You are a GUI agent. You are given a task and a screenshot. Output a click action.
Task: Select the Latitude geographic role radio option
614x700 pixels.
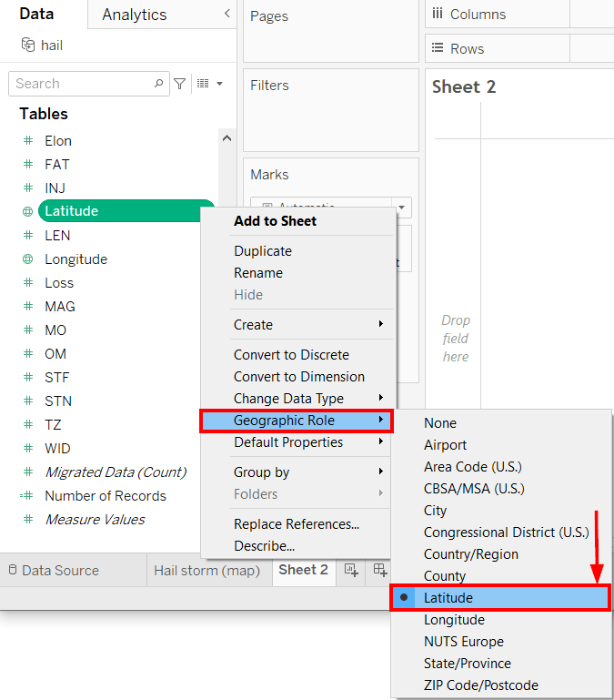tap(500, 598)
